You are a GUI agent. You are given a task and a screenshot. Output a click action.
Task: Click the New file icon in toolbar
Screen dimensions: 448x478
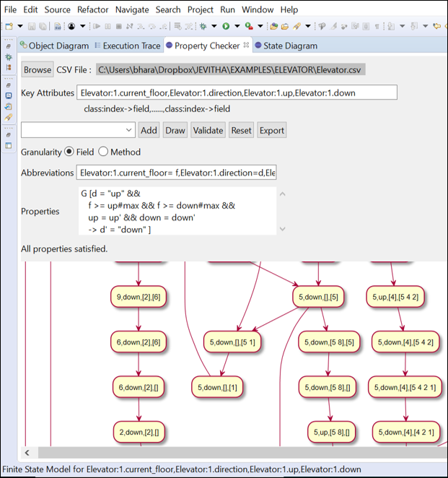point(9,27)
